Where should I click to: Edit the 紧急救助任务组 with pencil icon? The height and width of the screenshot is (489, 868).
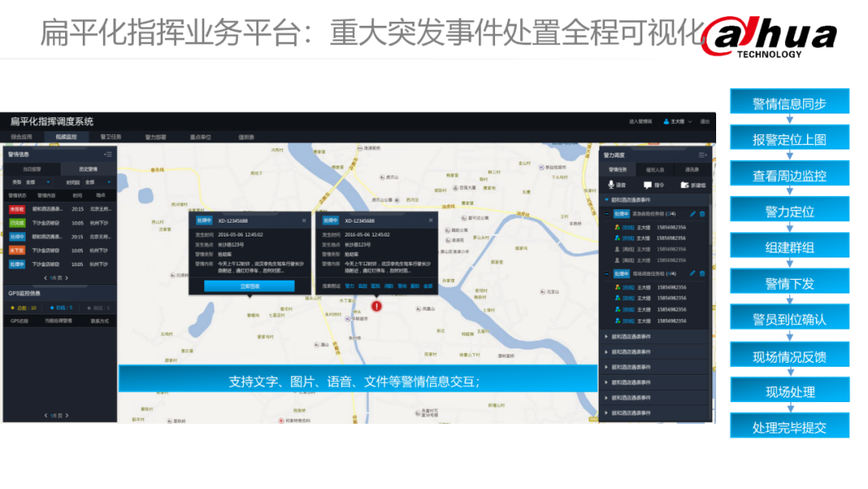pyautogui.click(x=693, y=214)
